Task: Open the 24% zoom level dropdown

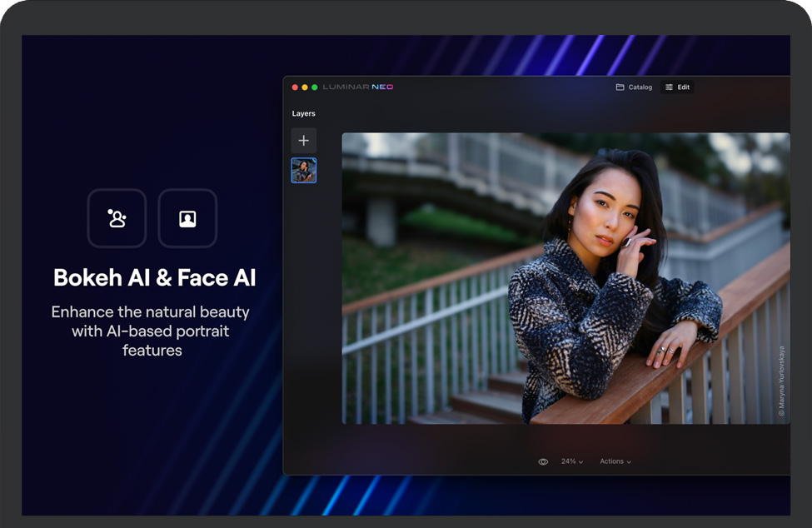Action: pyautogui.click(x=572, y=461)
